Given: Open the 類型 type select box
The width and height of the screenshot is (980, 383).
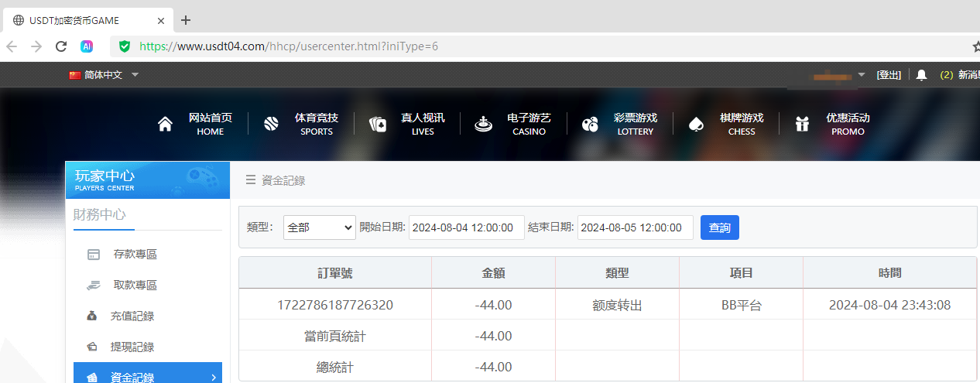Looking at the screenshot, I should point(319,227).
